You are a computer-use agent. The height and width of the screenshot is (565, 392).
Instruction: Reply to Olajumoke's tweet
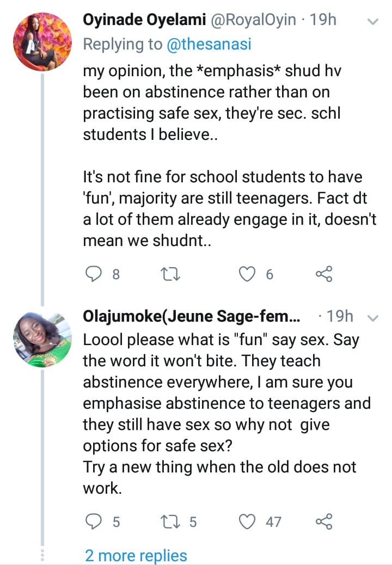(x=96, y=522)
